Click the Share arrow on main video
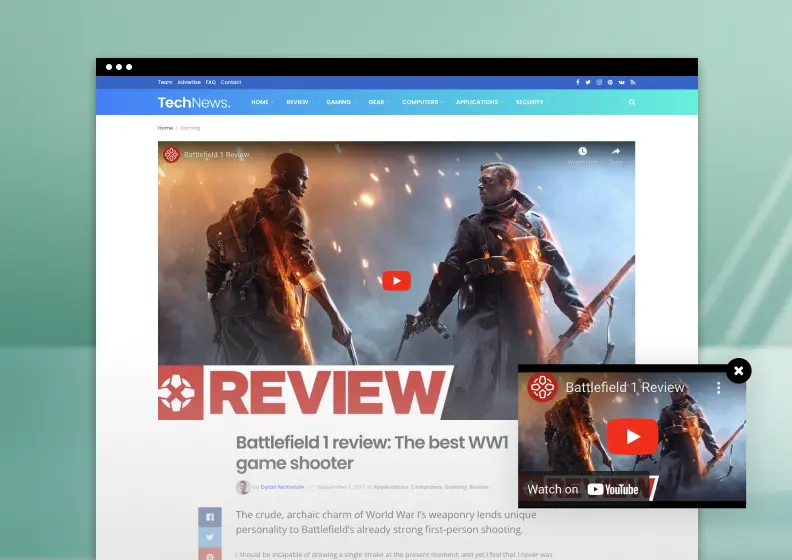Viewport: 792px width, 560px height. 616,151
